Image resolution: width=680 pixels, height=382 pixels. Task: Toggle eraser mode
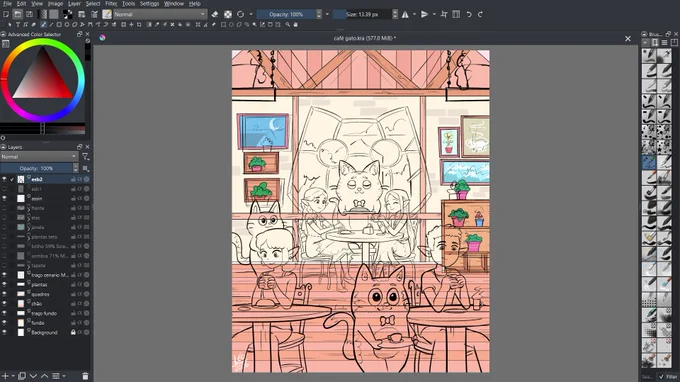[x=215, y=14]
